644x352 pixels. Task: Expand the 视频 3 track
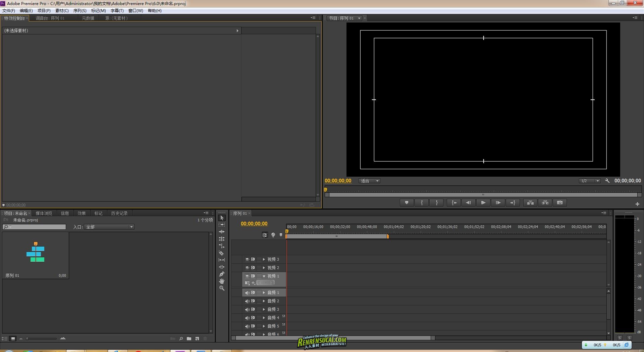[x=264, y=259]
